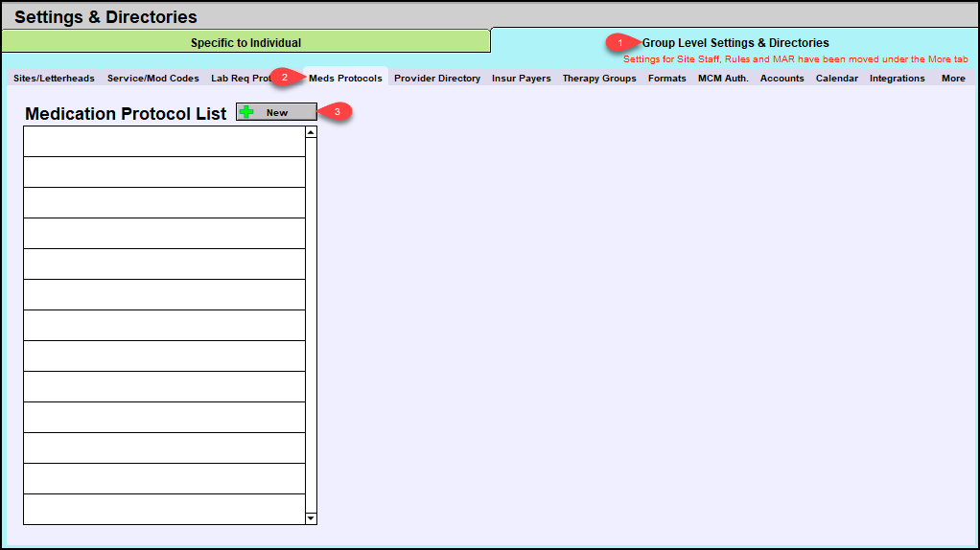The image size is (980, 550).
Task: Open the Specific to Individual tab
Action: [x=245, y=42]
